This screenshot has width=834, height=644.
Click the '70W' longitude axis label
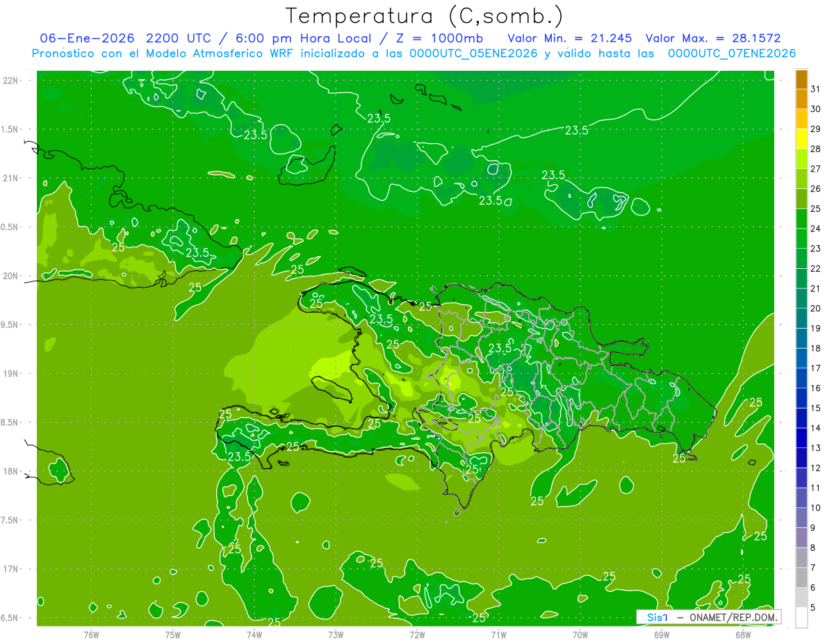click(x=580, y=635)
